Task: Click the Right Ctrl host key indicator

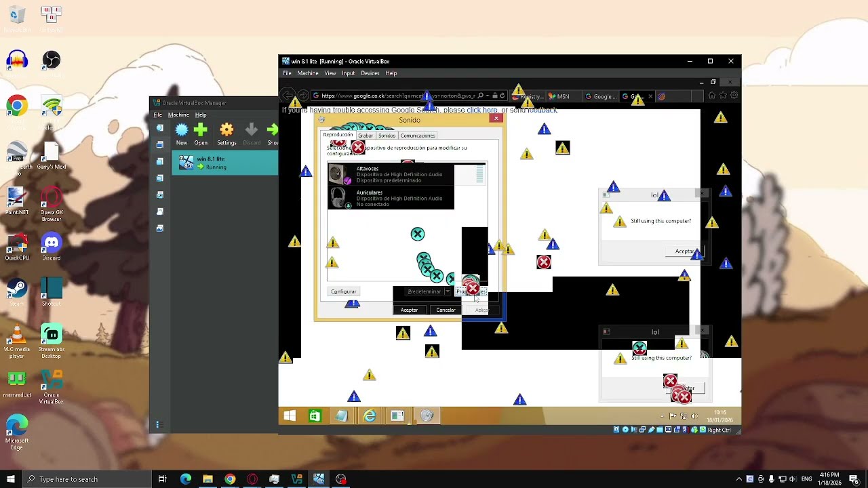Action: [x=719, y=430]
